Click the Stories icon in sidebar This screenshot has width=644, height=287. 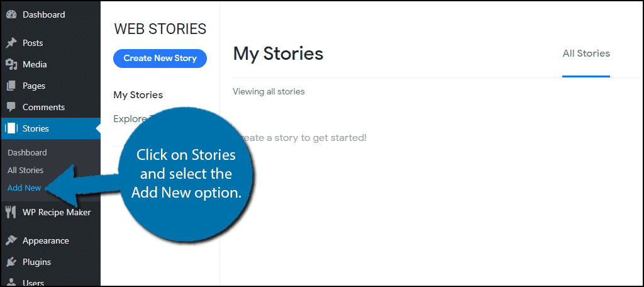11,128
